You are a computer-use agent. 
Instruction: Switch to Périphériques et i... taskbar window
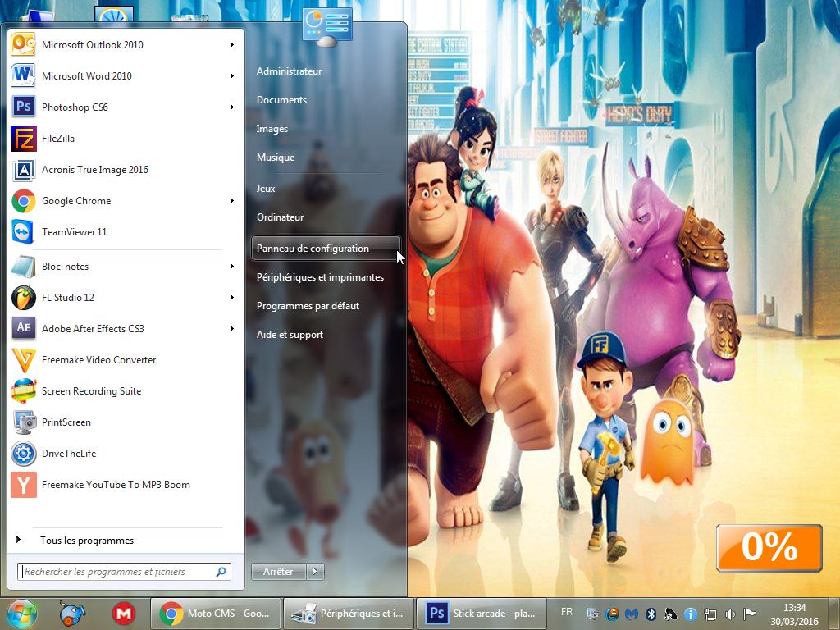click(x=347, y=614)
